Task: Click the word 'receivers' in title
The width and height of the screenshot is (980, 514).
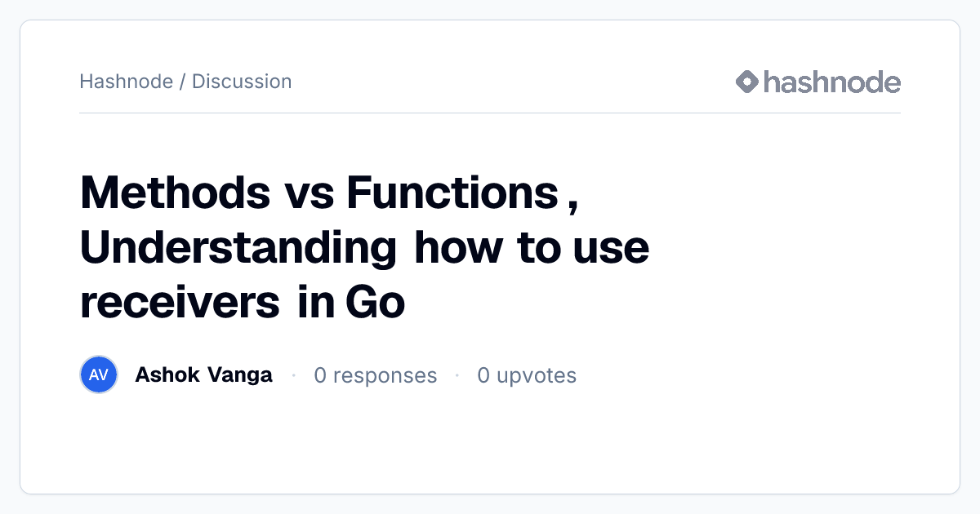Action: [x=180, y=304]
